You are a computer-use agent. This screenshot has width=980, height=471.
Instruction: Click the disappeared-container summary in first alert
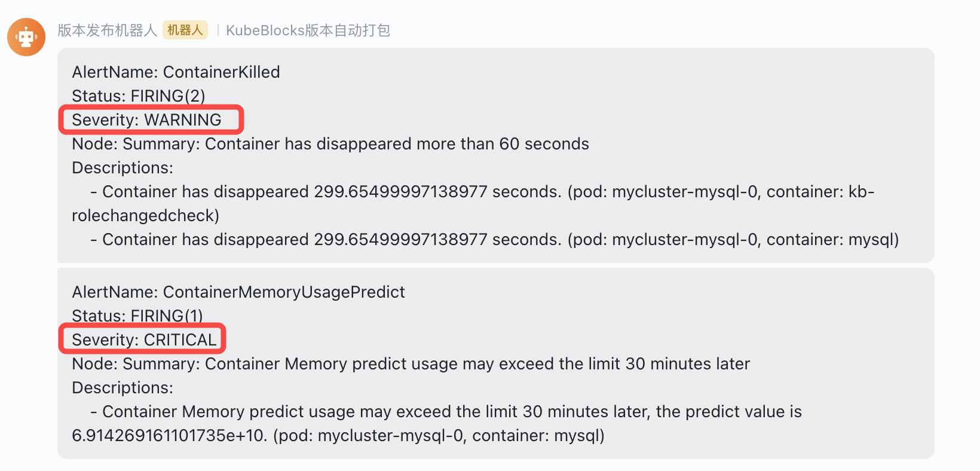pyautogui.click(x=330, y=143)
